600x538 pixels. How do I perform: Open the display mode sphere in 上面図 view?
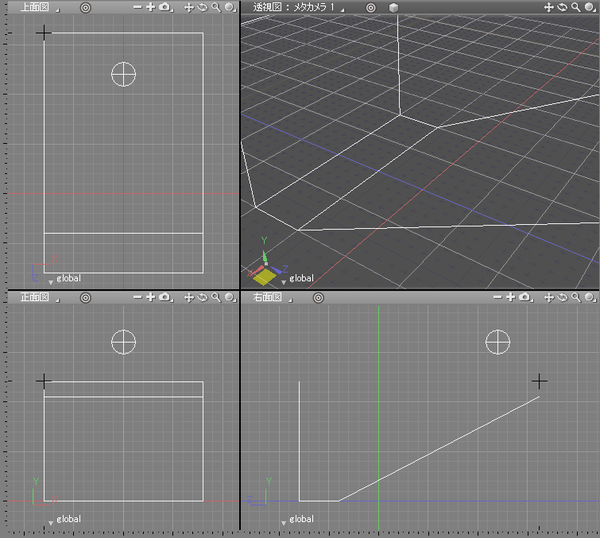pos(230,7)
